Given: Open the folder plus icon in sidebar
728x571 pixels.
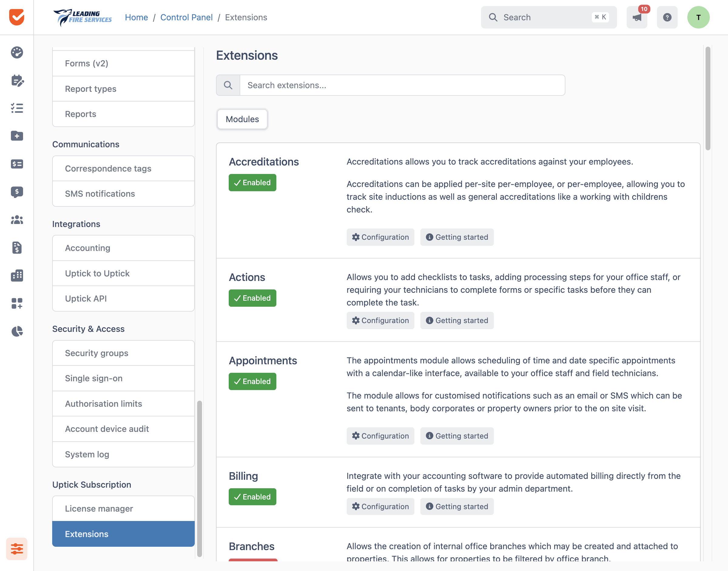Looking at the screenshot, I should [x=17, y=136].
